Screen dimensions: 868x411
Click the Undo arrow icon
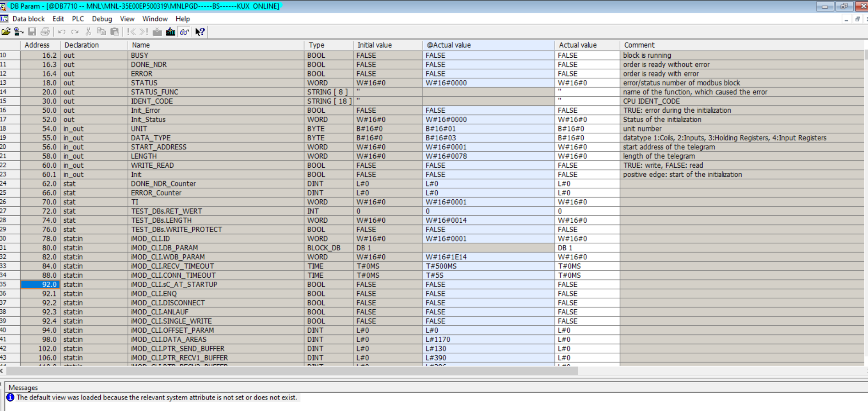(62, 32)
